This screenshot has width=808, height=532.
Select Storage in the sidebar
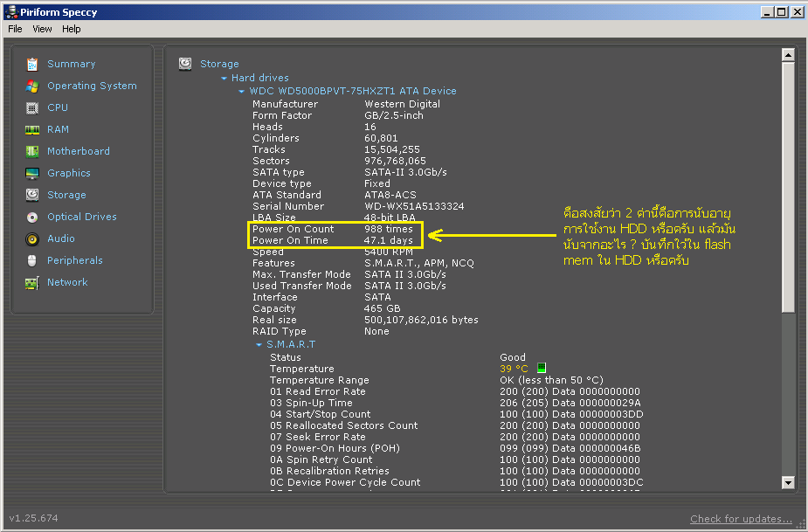[x=66, y=195]
